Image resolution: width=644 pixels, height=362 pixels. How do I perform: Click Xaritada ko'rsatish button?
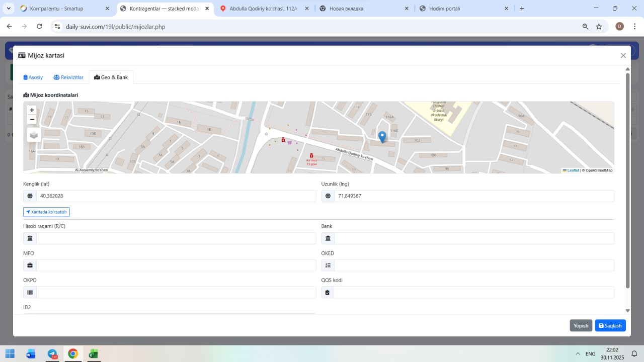[x=46, y=212]
